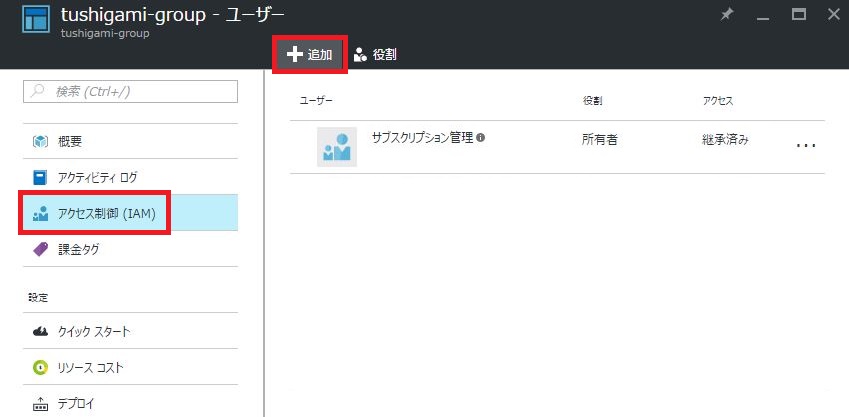Click the cloud icon beside クイック スタート
Screen dimensions: 849x417
point(41,331)
